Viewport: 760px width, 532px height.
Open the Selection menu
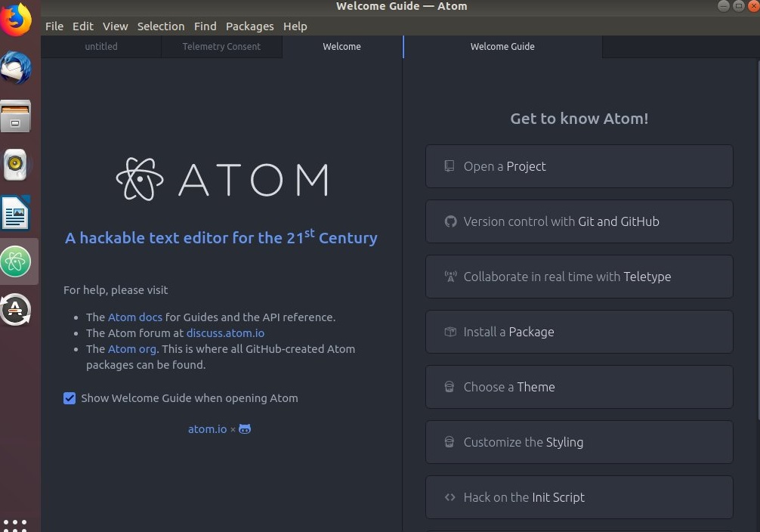click(x=160, y=26)
